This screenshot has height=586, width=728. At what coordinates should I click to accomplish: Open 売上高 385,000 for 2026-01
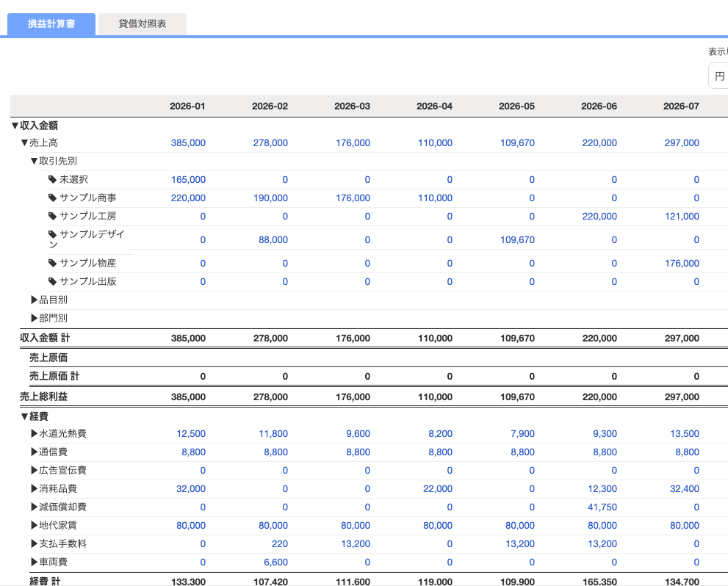[x=188, y=143]
